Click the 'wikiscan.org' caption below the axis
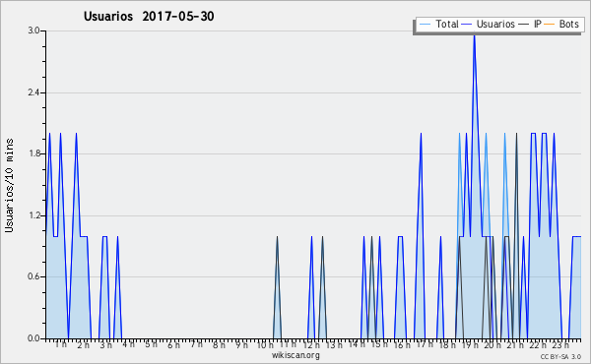 (x=295, y=355)
